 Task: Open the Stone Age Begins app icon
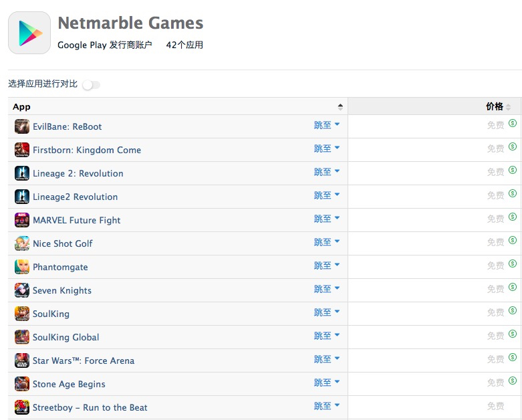tap(22, 384)
